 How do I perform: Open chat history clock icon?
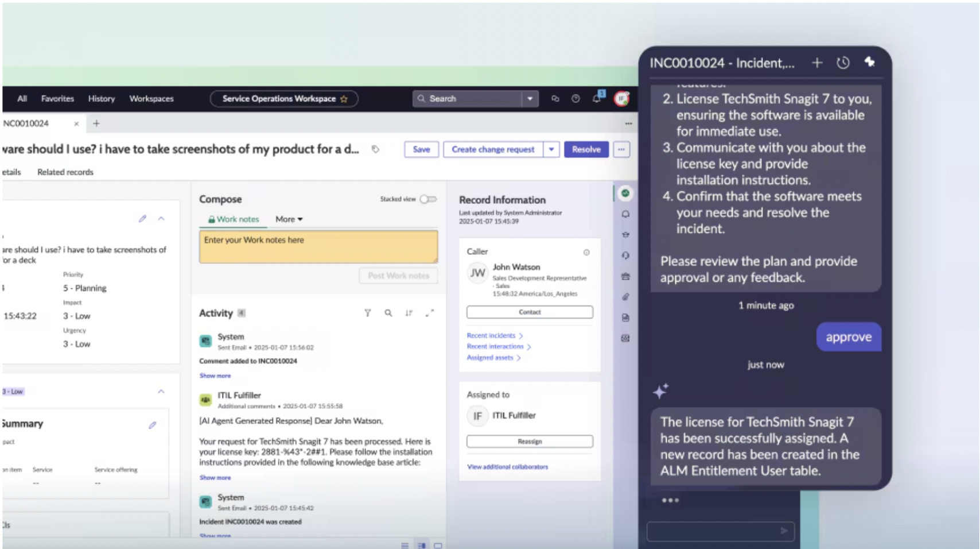(843, 63)
